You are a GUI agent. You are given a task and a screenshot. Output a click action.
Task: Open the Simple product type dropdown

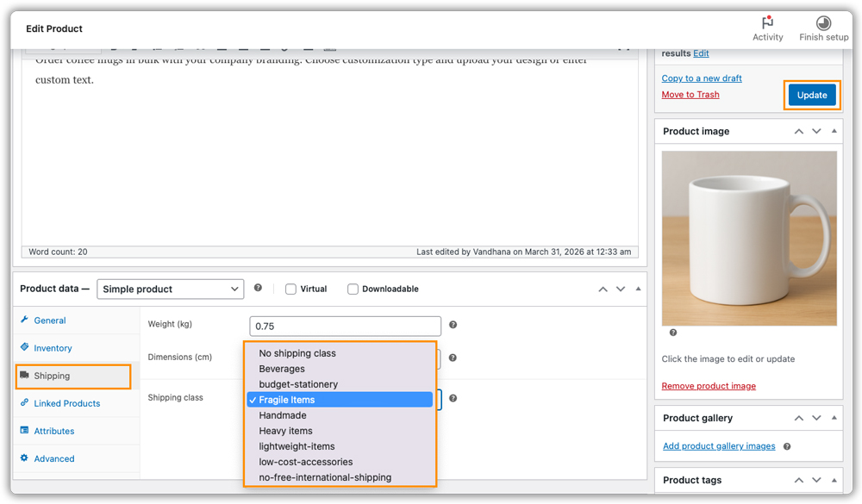point(171,289)
